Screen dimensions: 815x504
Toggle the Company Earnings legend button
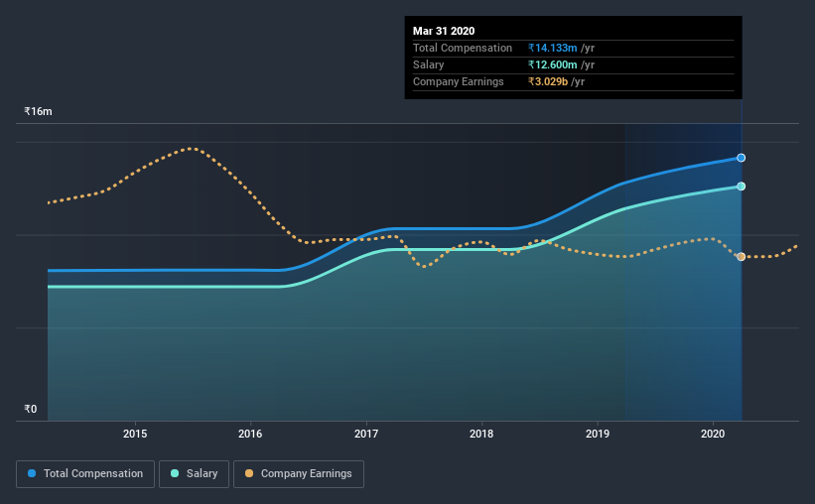click(x=299, y=474)
